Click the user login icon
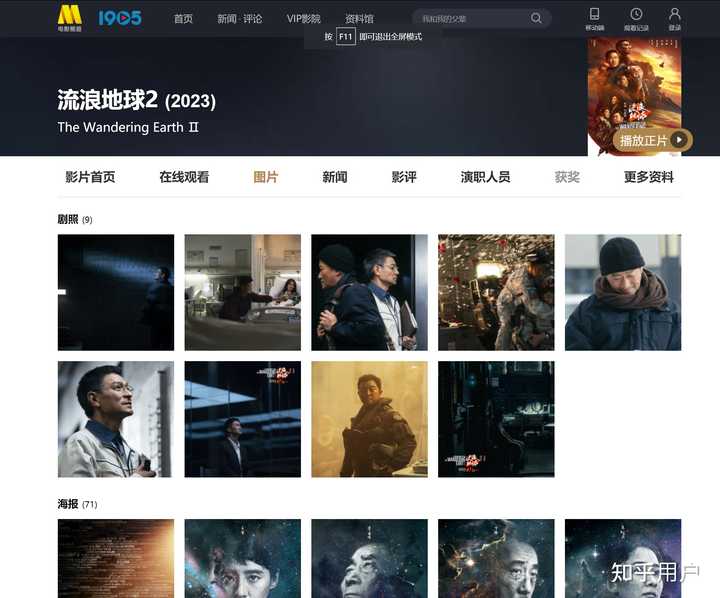720x598 pixels. pyautogui.click(x=675, y=19)
